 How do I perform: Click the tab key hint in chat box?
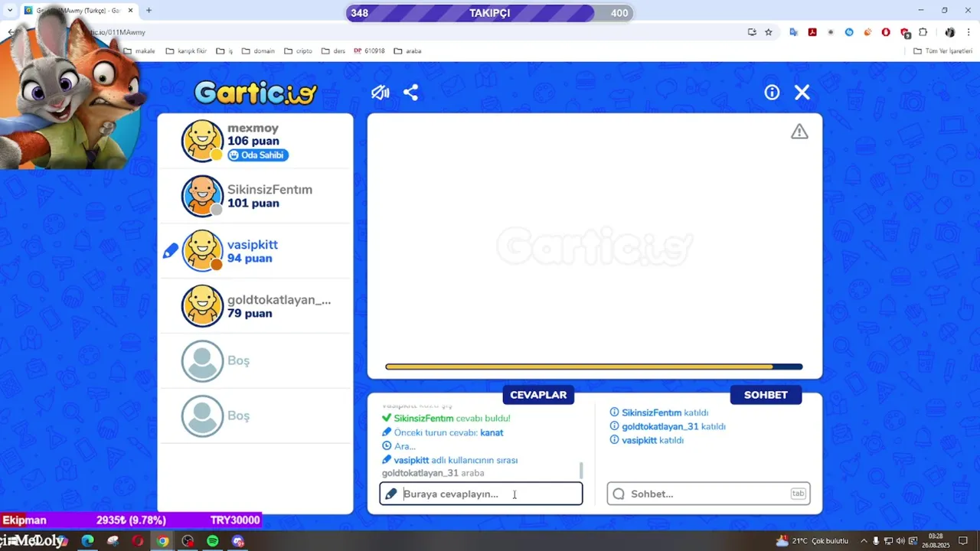click(798, 494)
